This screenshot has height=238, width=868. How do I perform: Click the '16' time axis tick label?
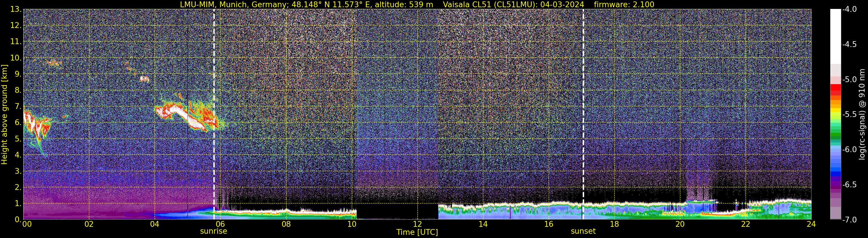pyautogui.click(x=548, y=224)
